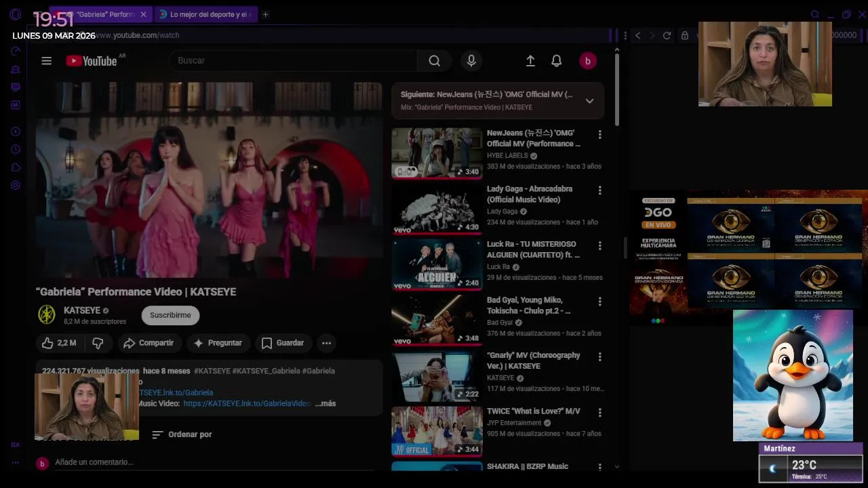868x488 pixels.
Task: Open the speedometer GX Control sidebar icon
Action: (16, 52)
